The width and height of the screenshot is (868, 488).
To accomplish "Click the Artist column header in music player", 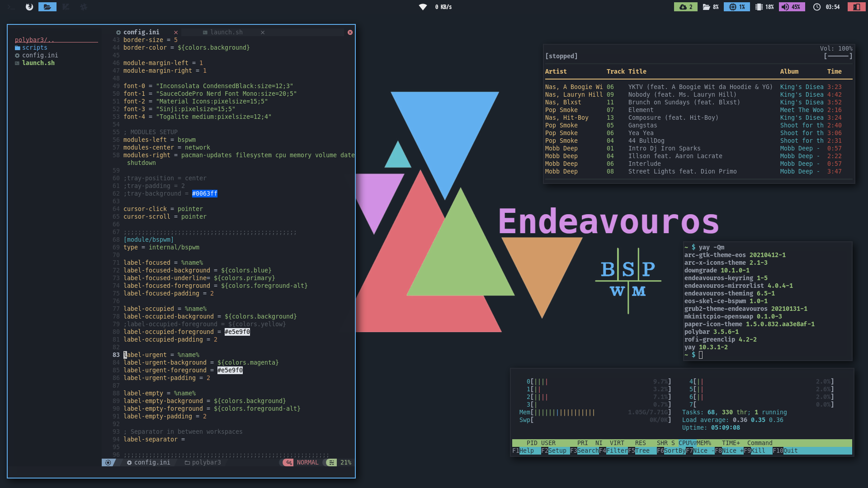I will [556, 71].
